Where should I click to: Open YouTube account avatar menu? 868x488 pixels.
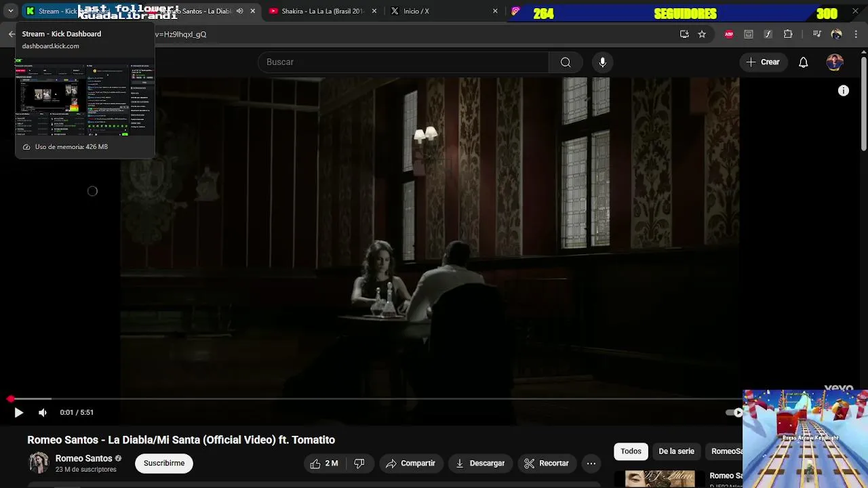pyautogui.click(x=835, y=62)
